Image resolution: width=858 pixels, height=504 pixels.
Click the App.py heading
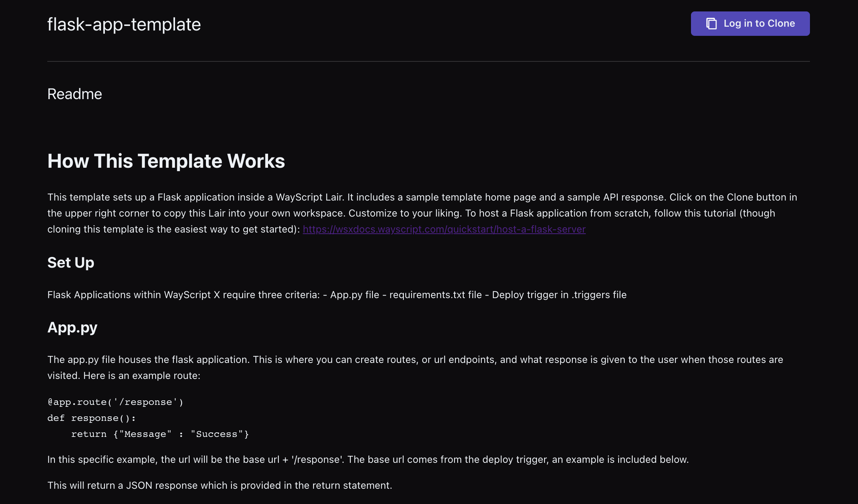[72, 327]
